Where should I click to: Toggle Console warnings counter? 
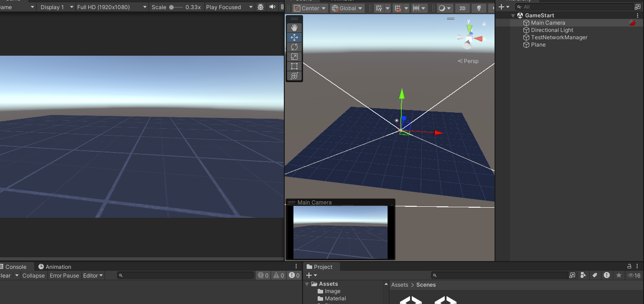click(x=279, y=276)
